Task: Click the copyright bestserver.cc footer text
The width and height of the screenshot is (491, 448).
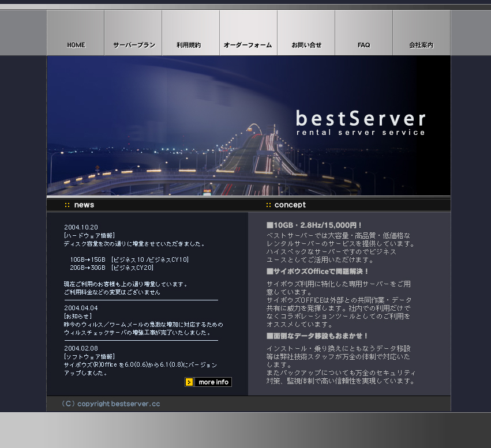Action: 111,404
